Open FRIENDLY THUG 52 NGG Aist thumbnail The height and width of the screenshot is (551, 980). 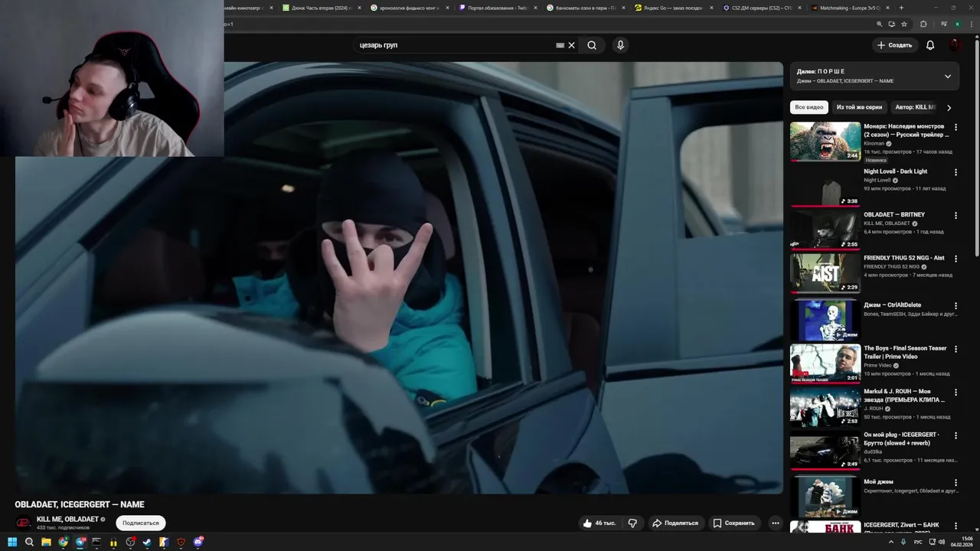point(825,272)
